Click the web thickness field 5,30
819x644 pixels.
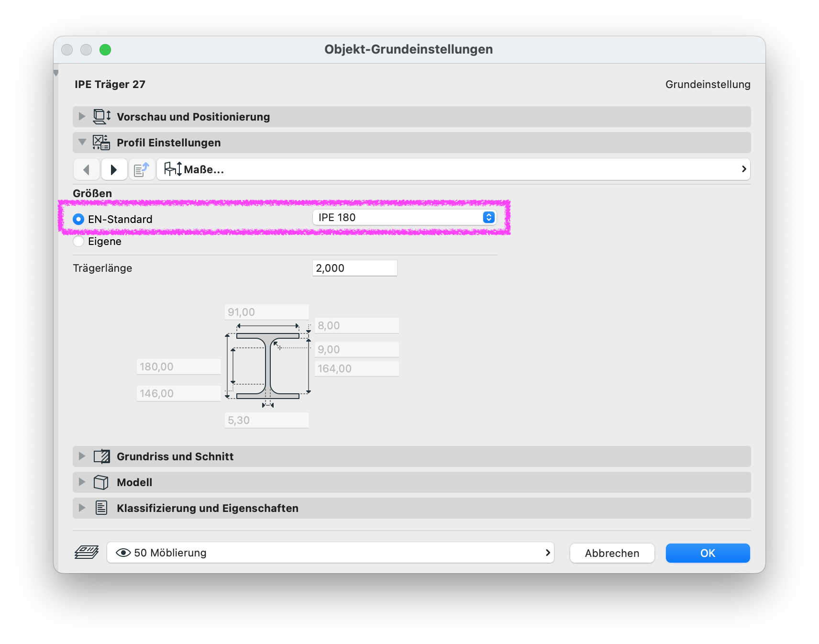(267, 420)
